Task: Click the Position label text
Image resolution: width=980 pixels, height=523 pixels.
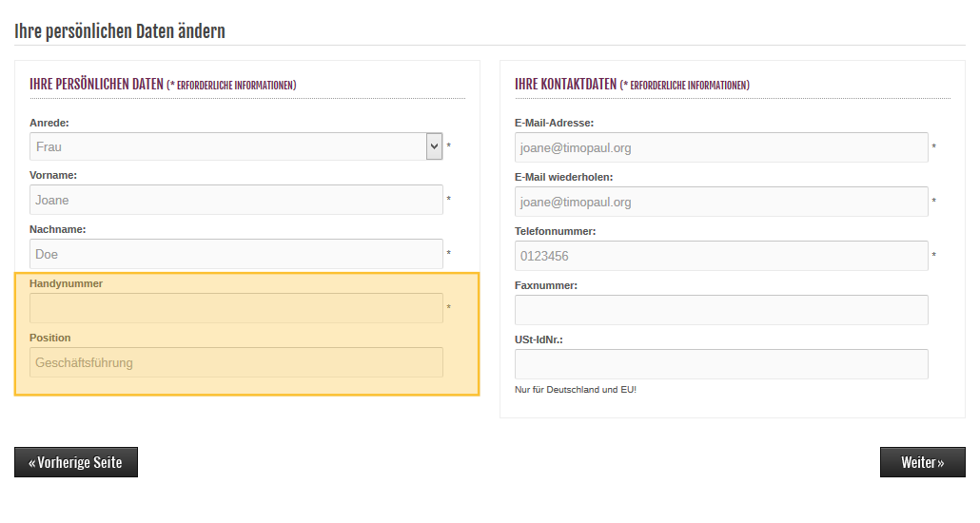Action: pos(50,338)
